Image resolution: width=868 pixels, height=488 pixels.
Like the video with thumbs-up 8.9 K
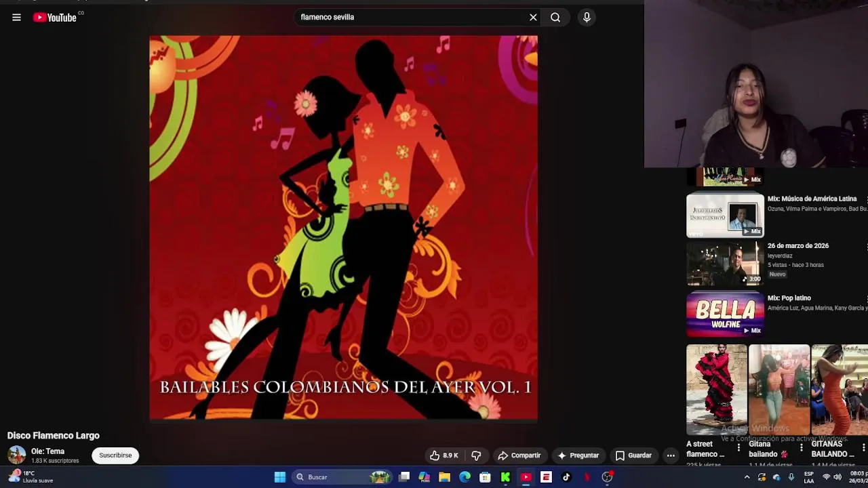[x=444, y=455]
